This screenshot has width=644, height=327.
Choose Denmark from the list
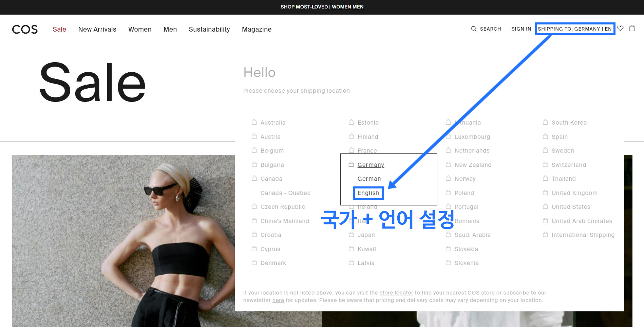pyautogui.click(x=273, y=263)
